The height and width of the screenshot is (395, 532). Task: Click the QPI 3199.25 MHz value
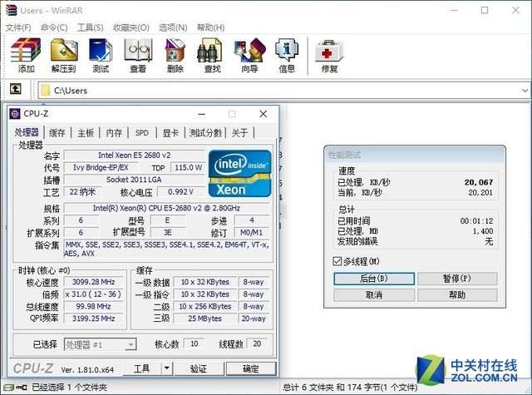coord(94,318)
